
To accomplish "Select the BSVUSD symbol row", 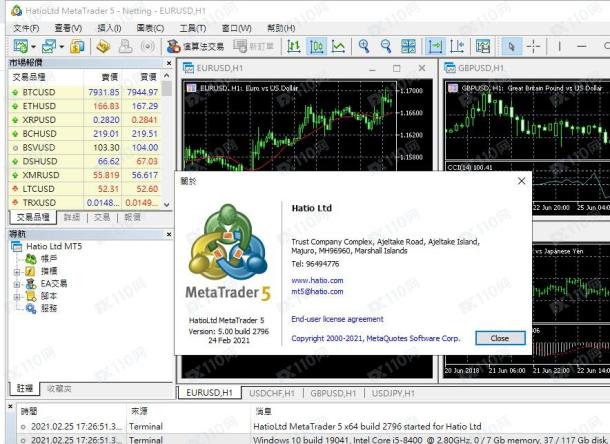I will (x=85, y=147).
